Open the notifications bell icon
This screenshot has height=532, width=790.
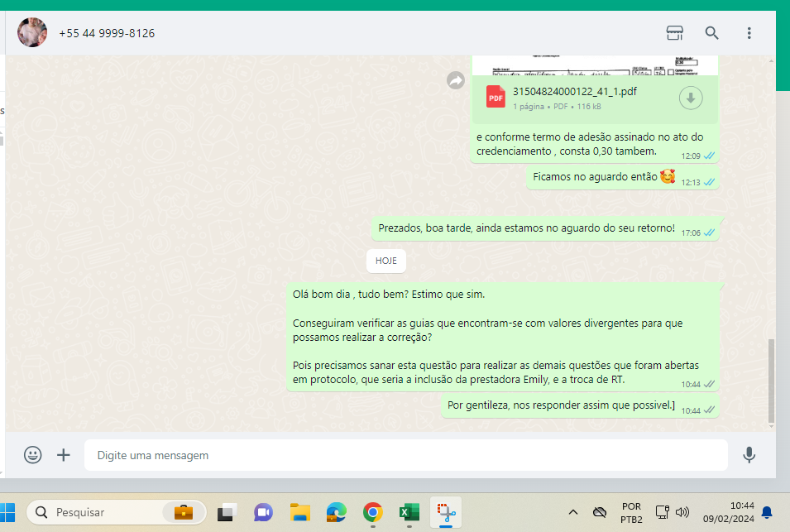[767, 512]
